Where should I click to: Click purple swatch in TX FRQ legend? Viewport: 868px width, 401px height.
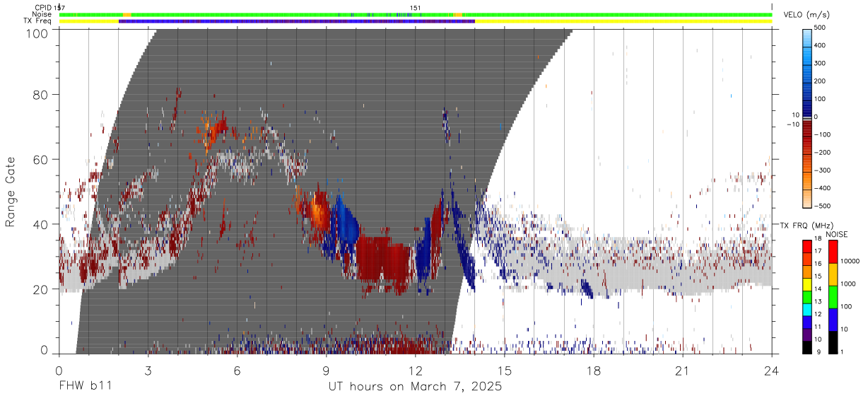806,333
